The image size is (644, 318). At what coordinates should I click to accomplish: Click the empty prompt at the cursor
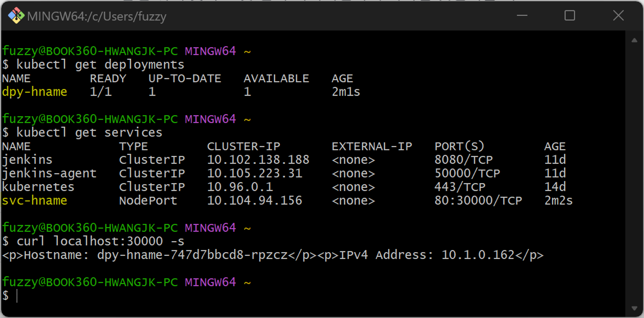coord(17,296)
